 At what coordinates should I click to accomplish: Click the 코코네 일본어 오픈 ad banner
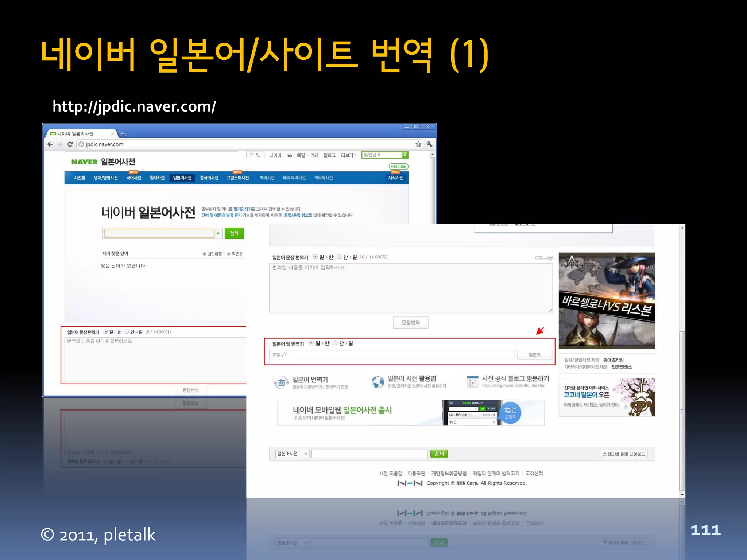point(607,397)
